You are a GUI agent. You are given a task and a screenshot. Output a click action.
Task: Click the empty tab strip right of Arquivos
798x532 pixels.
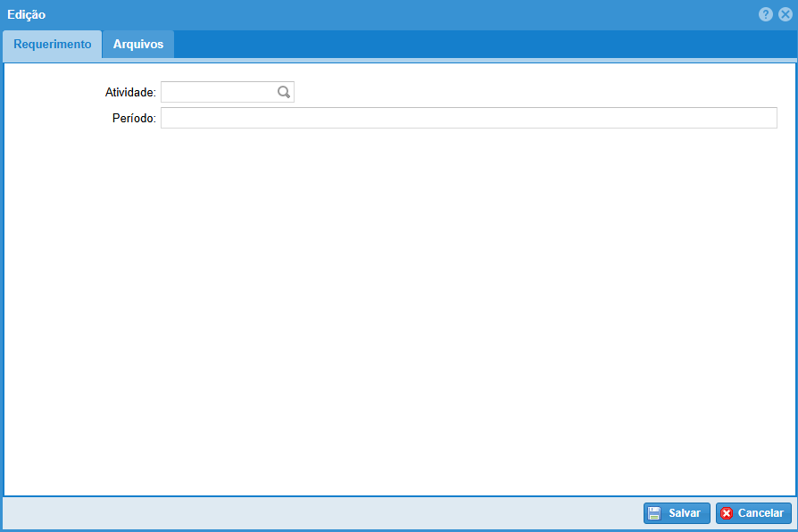[482, 44]
